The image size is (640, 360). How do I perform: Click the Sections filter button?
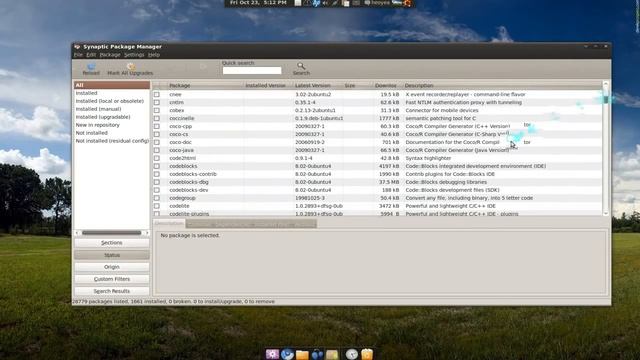pyautogui.click(x=112, y=243)
